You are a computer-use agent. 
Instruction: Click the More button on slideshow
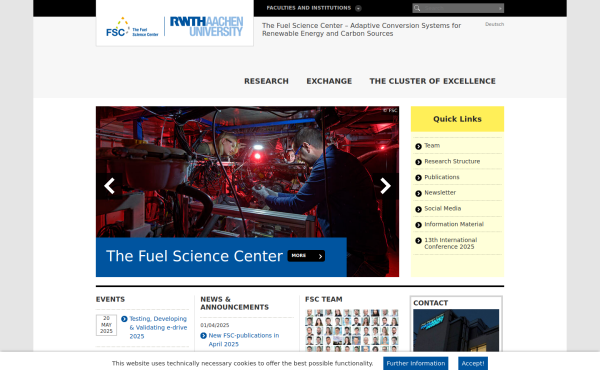[x=306, y=256]
